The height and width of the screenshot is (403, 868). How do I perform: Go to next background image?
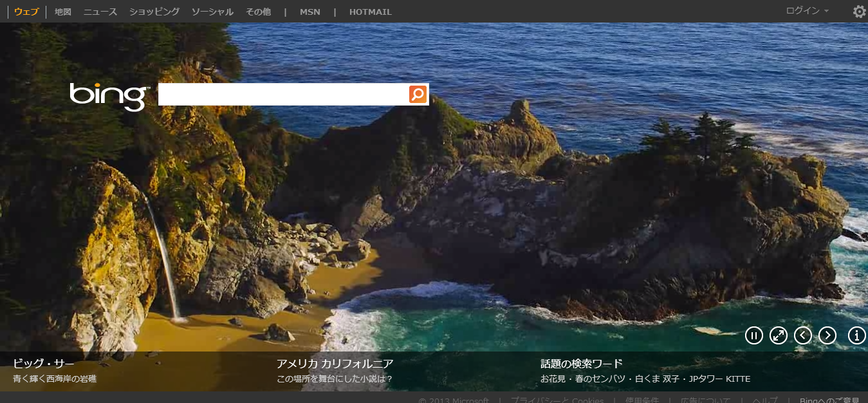pos(827,335)
